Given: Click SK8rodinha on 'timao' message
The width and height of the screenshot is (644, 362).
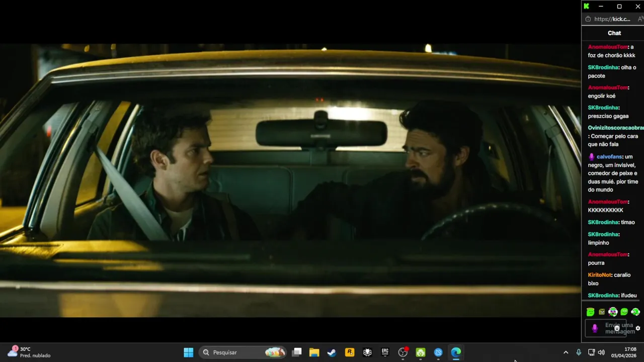Looking at the screenshot, I should click(x=603, y=222).
